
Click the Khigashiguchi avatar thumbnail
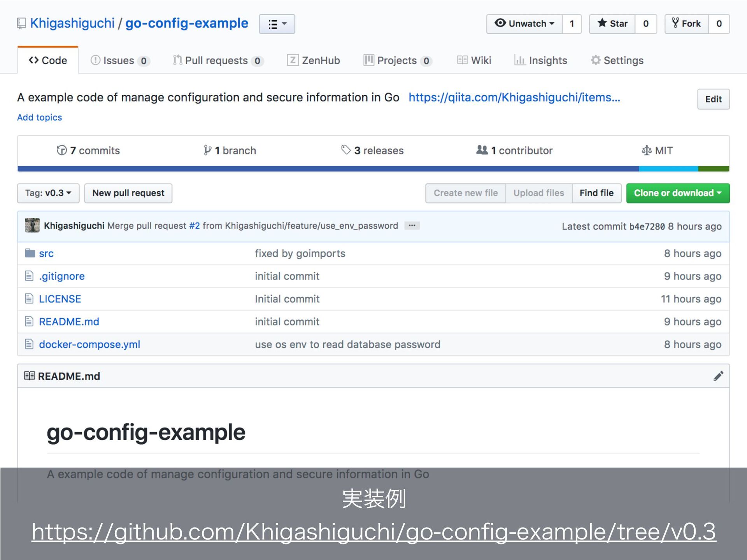click(x=32, y=226)
